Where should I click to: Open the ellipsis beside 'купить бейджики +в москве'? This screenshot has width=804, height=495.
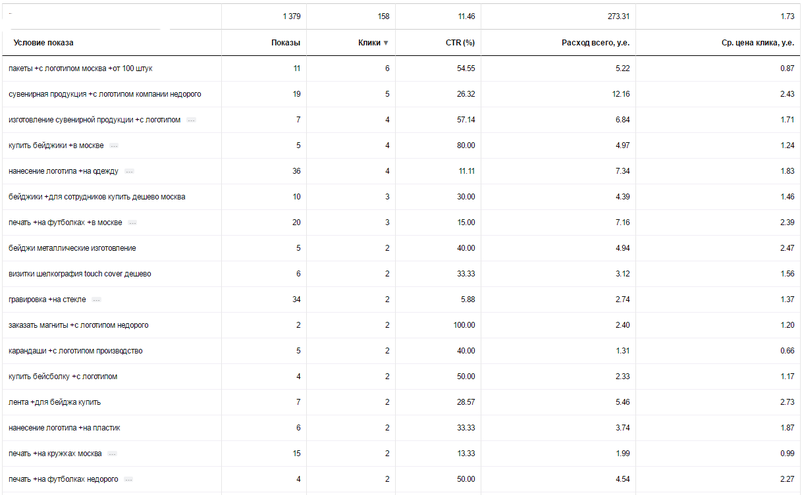[x=114, y=146]
